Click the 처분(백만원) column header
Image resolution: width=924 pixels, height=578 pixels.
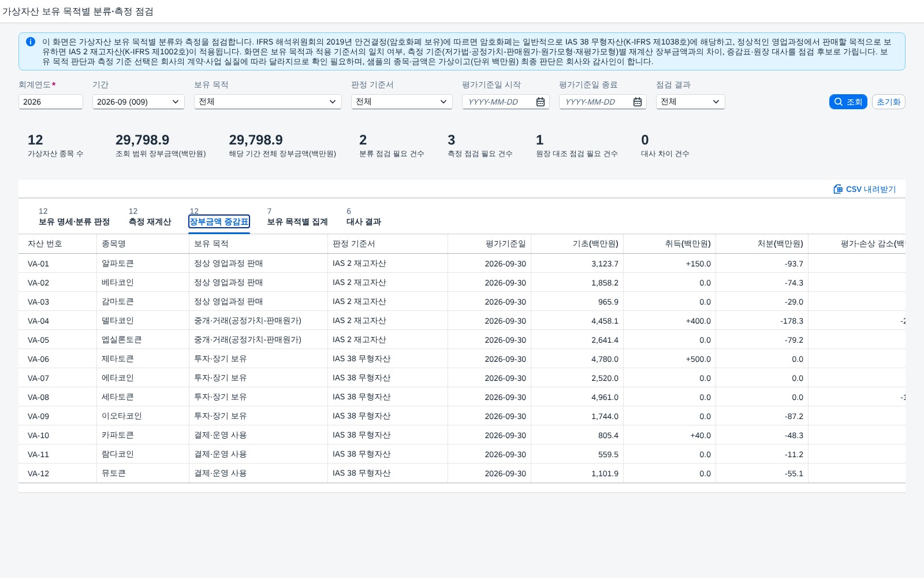coord(762,244)
